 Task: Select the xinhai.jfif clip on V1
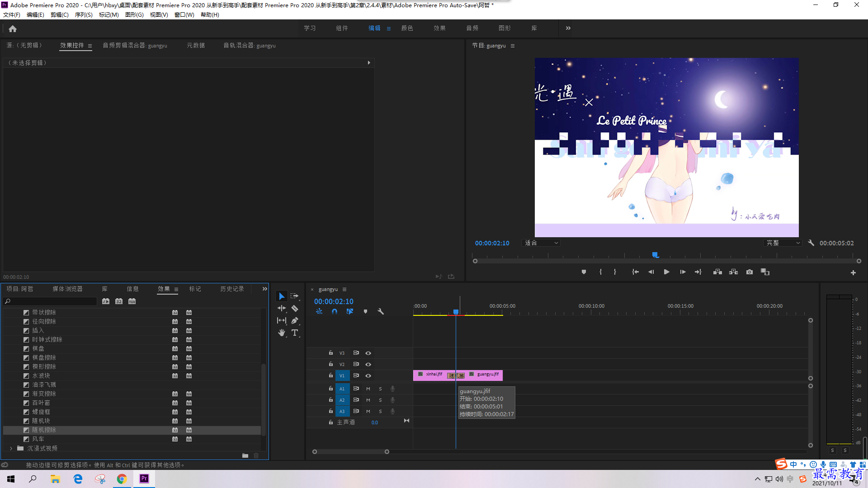coord(430,375)
